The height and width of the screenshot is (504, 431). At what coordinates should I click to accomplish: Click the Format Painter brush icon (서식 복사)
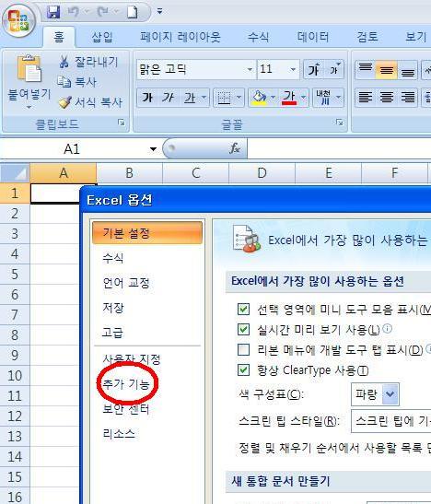(65, 102)
